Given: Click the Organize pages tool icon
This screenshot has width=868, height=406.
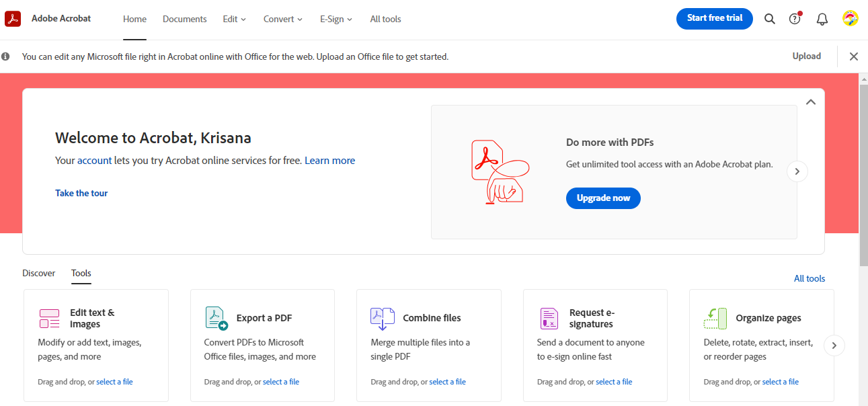Looking at the screenshot, I should [715, 319].
